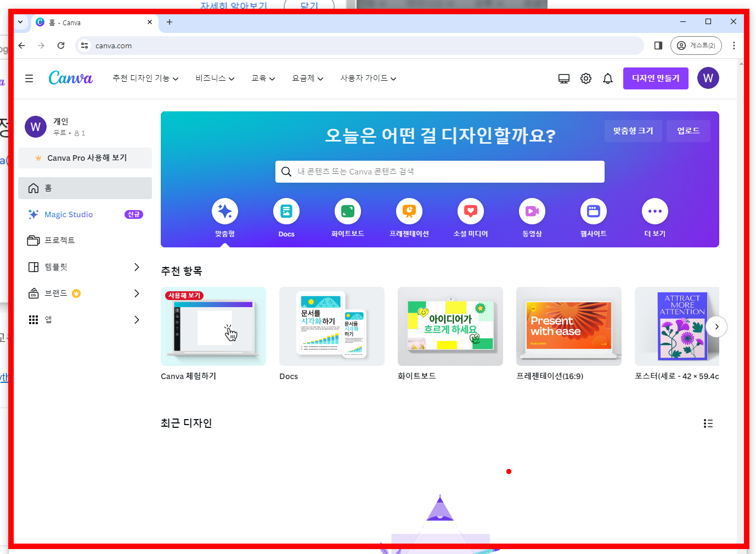Open the 포스터(세로) thumbnail

tap(677, 326)
